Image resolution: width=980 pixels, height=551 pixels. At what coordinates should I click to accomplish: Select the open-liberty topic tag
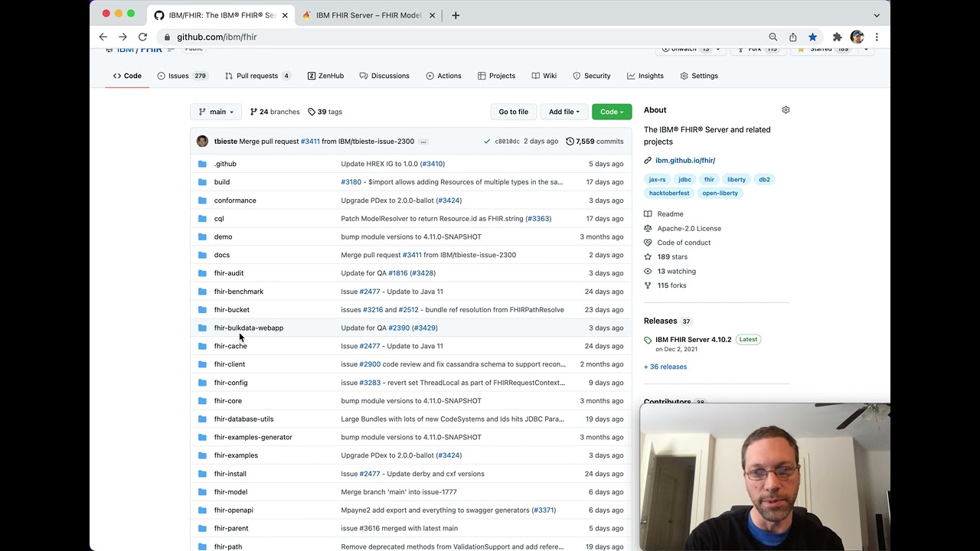720,193
